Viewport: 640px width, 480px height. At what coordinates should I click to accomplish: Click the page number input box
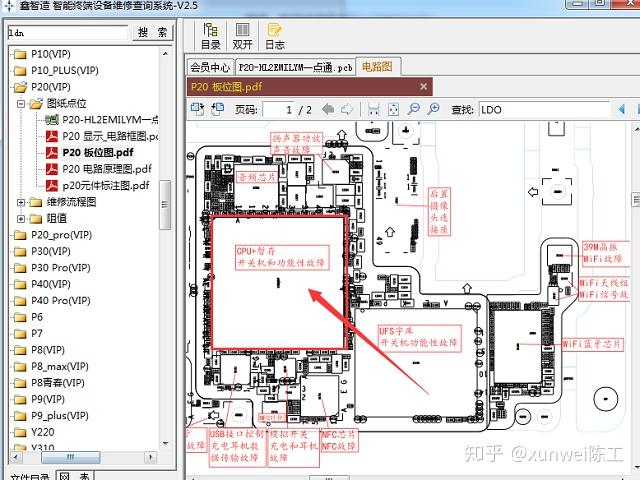tap(279, 109)
